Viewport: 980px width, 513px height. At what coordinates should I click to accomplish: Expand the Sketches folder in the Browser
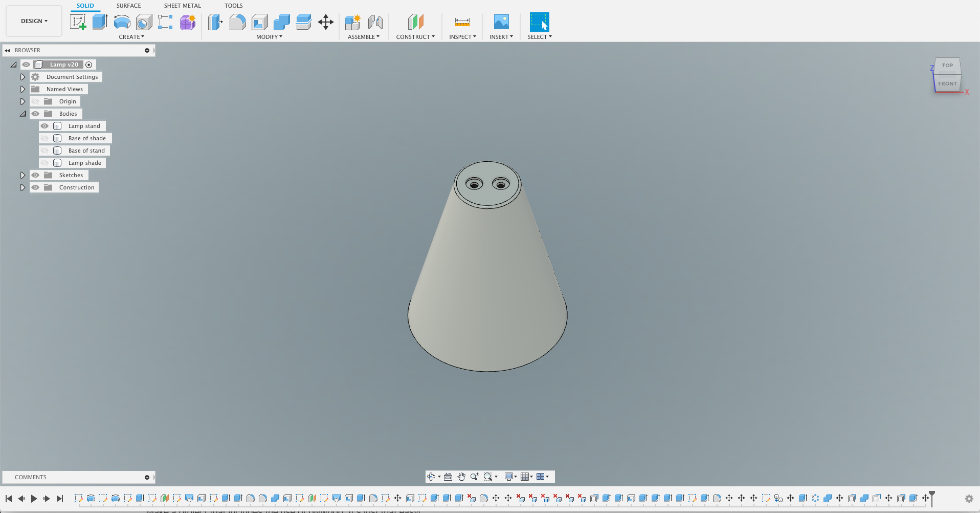tap(23, 175)
